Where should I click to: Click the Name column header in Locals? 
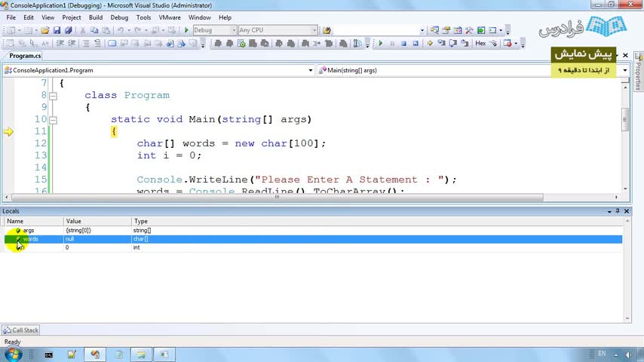coord(34,221)
